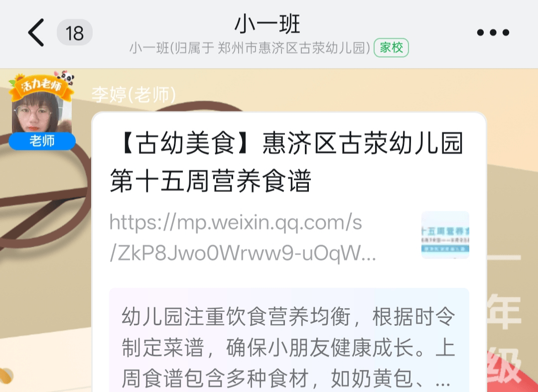Open the 家校 green tag
Image resolution: width=538 pixels, height=392 pixels.
(391, 48)
